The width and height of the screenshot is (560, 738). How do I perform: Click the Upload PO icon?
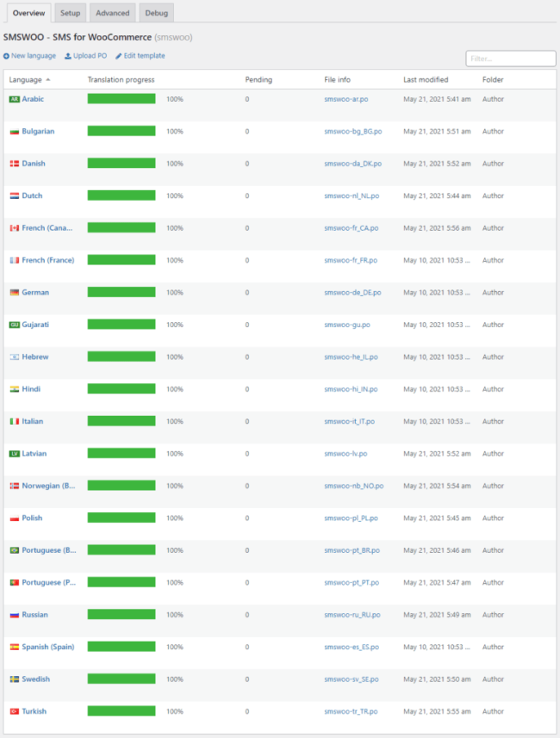(x=68, y=56)
